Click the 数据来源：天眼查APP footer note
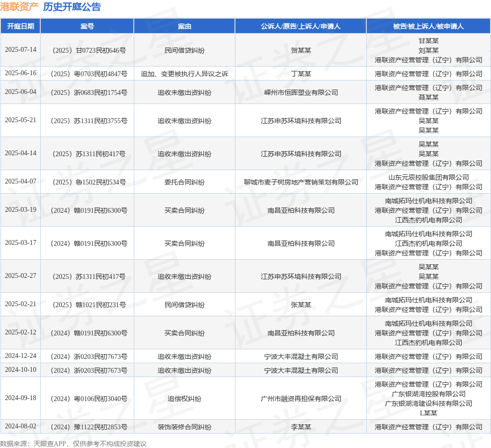The height and width of the screenshot is (448, 491). click(73, 444)
